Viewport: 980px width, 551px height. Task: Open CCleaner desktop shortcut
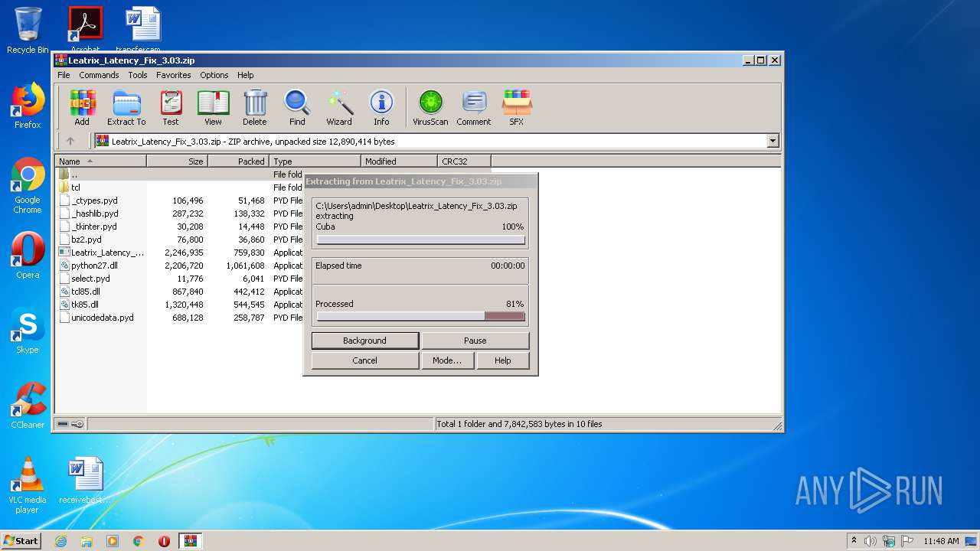pyautogui.click(x=28, y=406)
